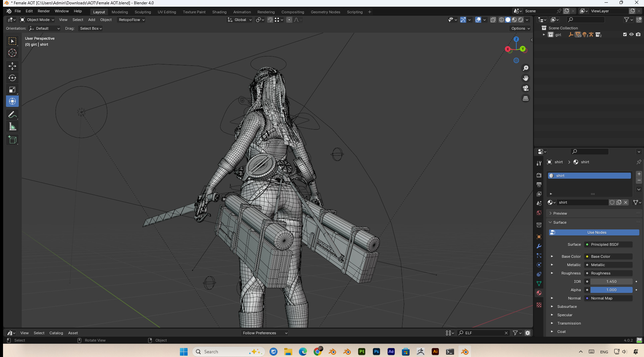Screen dimensions: 644x357
Task: Add a new material slot
Action: tap(639, 174)
